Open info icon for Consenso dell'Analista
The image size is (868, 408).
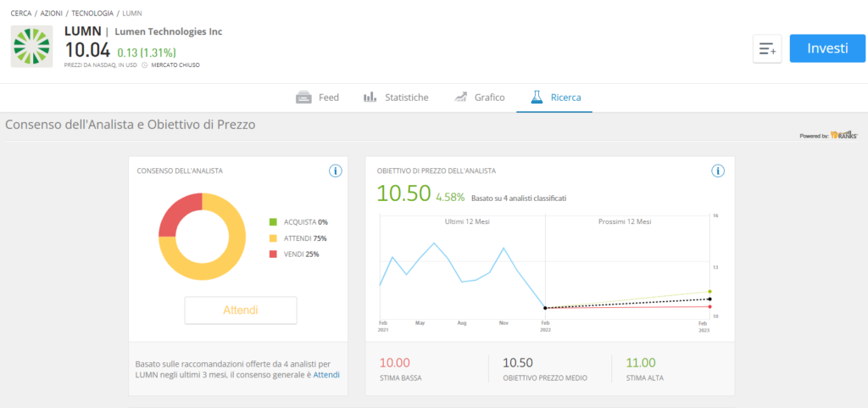tap(335, 171)
